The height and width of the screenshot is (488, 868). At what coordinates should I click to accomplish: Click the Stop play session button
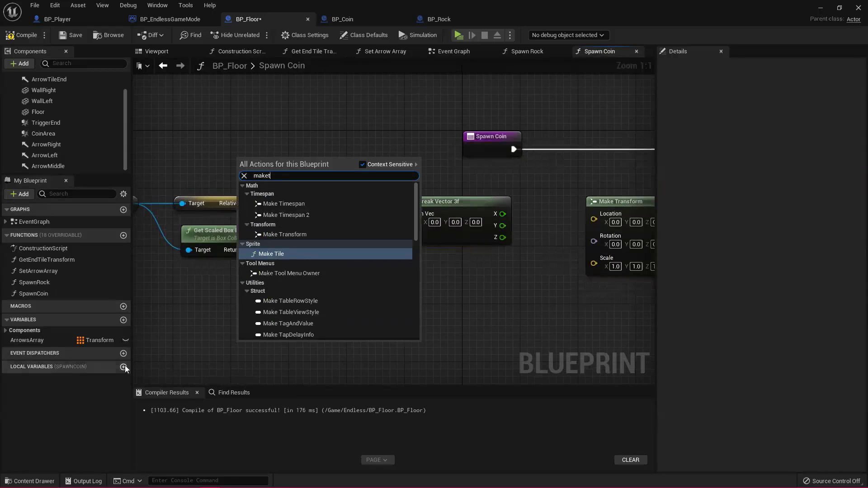coord(484,35)
